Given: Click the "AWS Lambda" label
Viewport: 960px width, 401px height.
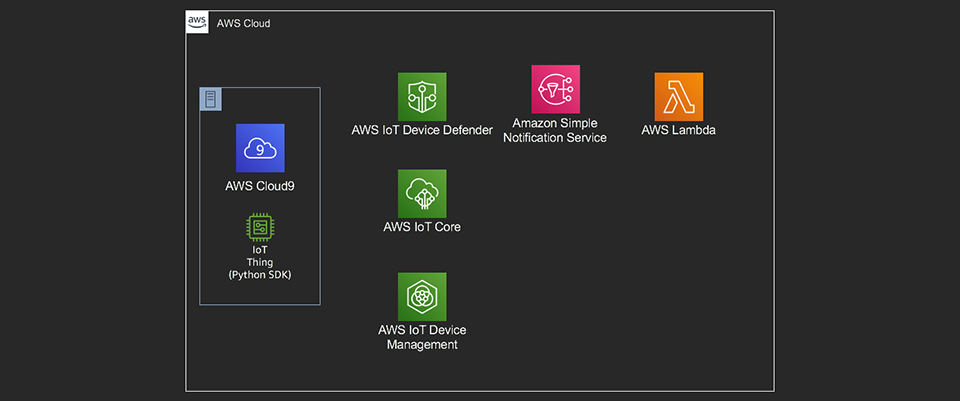Looking at the screenshot, I should click(679, 130).
